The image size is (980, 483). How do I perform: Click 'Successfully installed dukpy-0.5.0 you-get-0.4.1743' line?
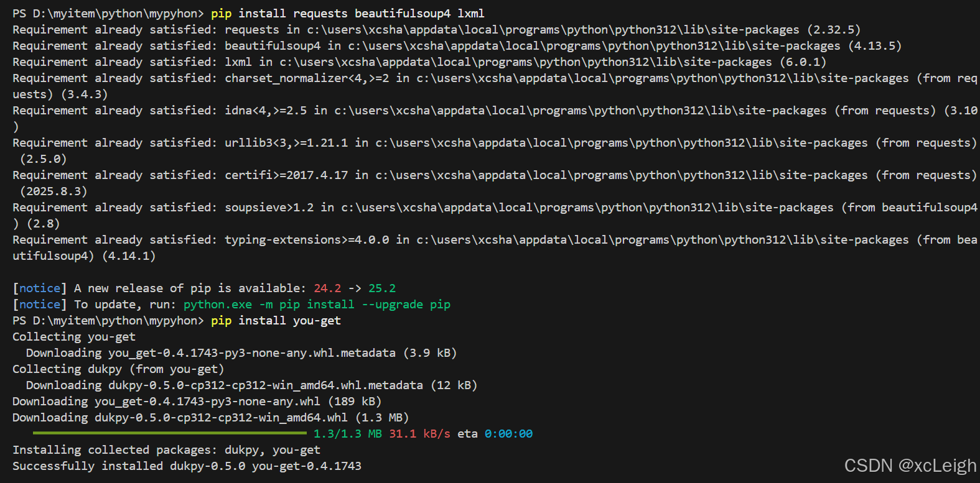tap(187, 466)
